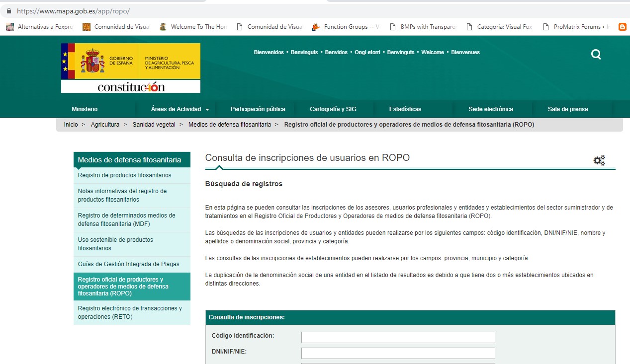Screen dimensions: 630x364
Task: Open the Ministerio menu
Action: (85, 109)
